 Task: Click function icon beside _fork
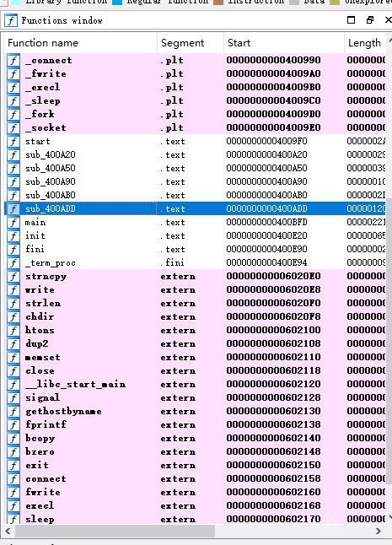tap(13, 115)
